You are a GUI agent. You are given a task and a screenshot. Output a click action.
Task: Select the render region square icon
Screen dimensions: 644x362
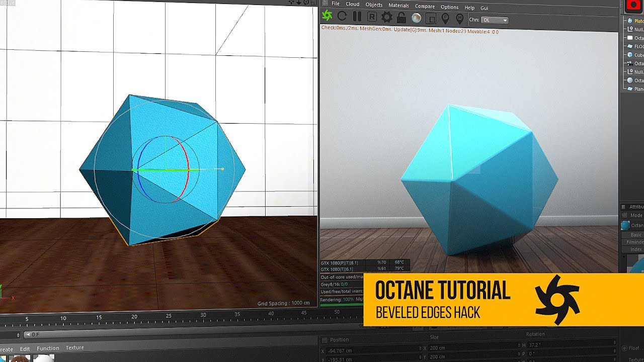(x=431, y=19)
